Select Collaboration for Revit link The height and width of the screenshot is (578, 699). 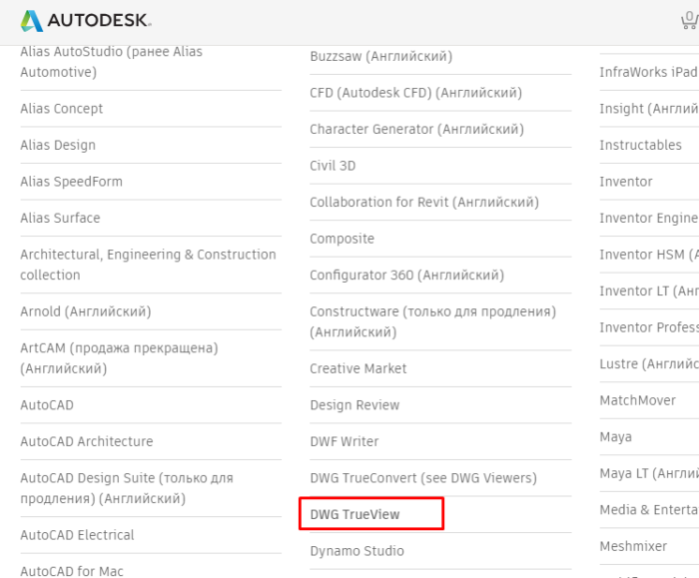pyautogui.click(x=424, y=203)
